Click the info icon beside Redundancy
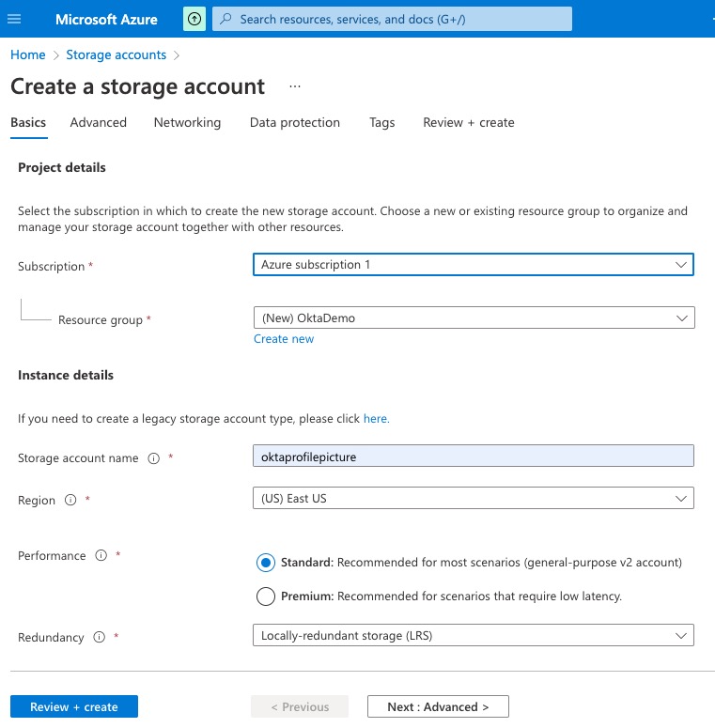The height and width of the screenshot is (728, 715). tap(99, 638)
